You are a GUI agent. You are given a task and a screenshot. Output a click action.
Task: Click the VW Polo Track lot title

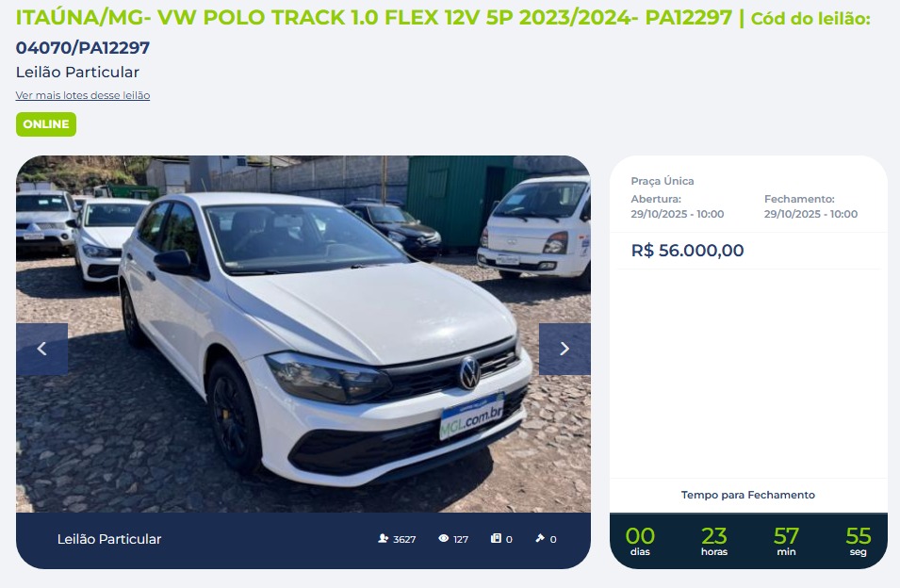(x=373, y=18)
